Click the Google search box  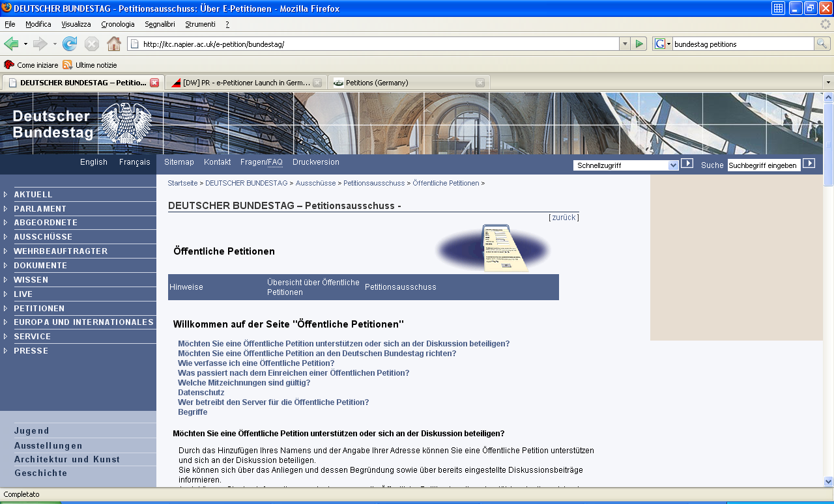point(743,44)
